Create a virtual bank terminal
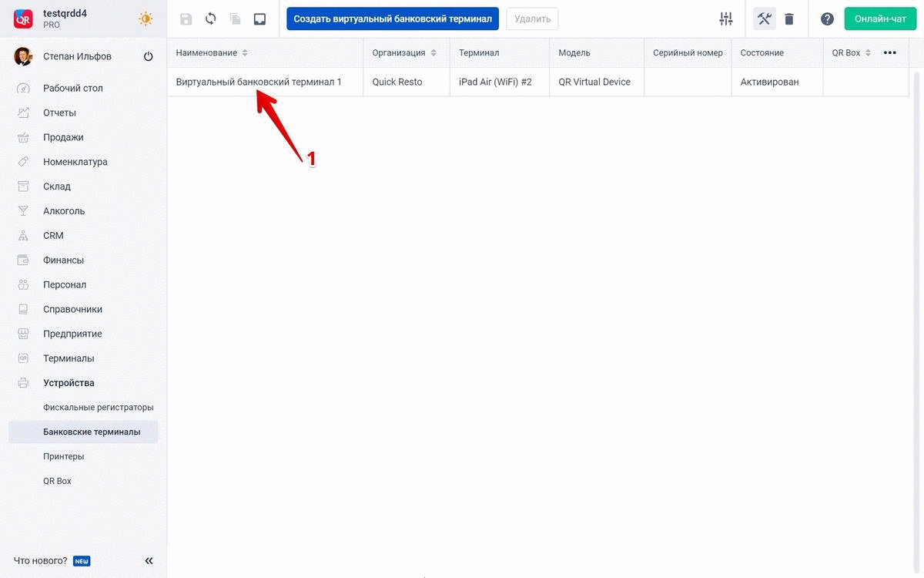 pyautogui.click(x=393, y=19)
